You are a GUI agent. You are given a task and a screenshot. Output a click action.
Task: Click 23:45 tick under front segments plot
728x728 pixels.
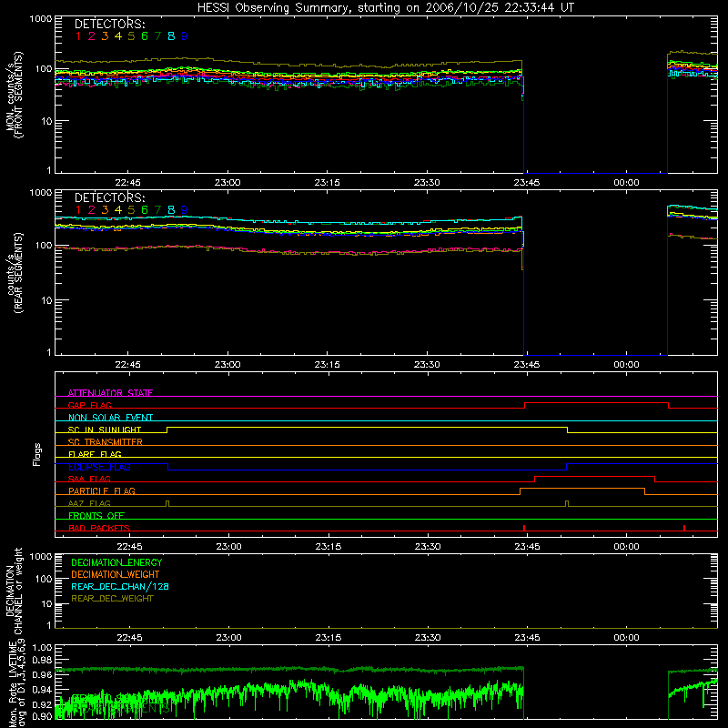(x=527, y=183)
